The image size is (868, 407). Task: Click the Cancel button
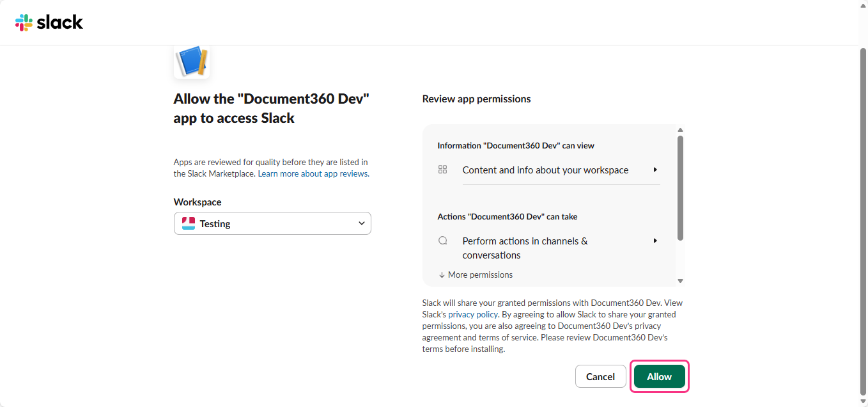pyautogui.click(x=600, y=376)
